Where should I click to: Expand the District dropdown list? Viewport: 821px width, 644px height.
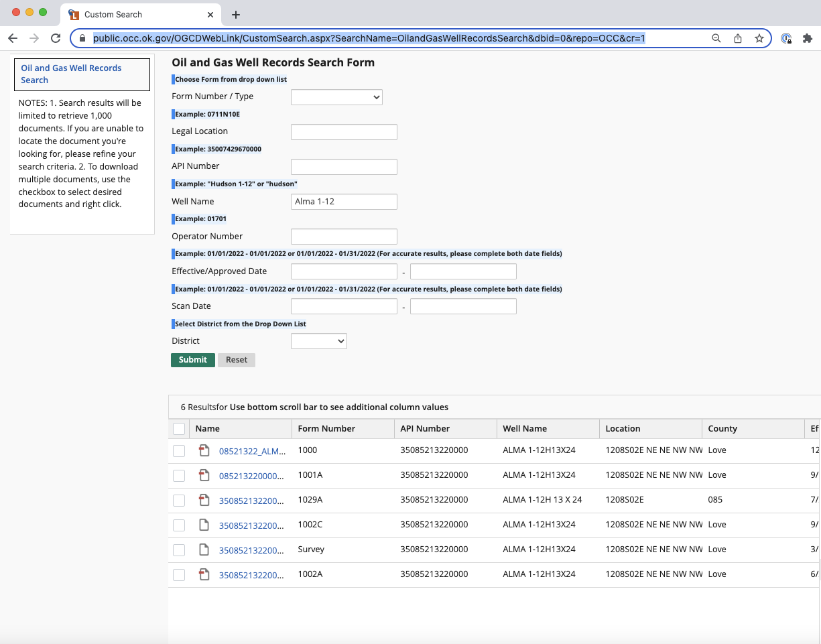tap(319, 341)
